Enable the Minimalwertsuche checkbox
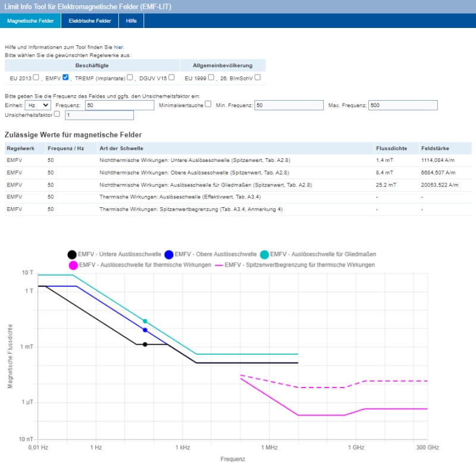 click(208, 104)
